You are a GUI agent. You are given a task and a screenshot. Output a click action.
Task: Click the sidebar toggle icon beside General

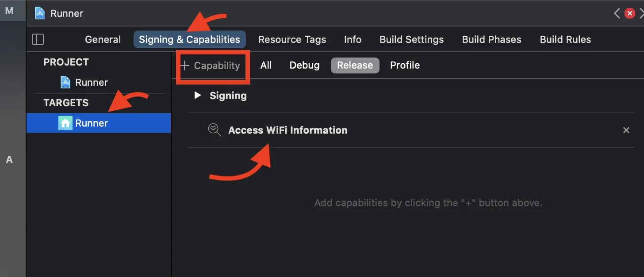click(38, 39)
